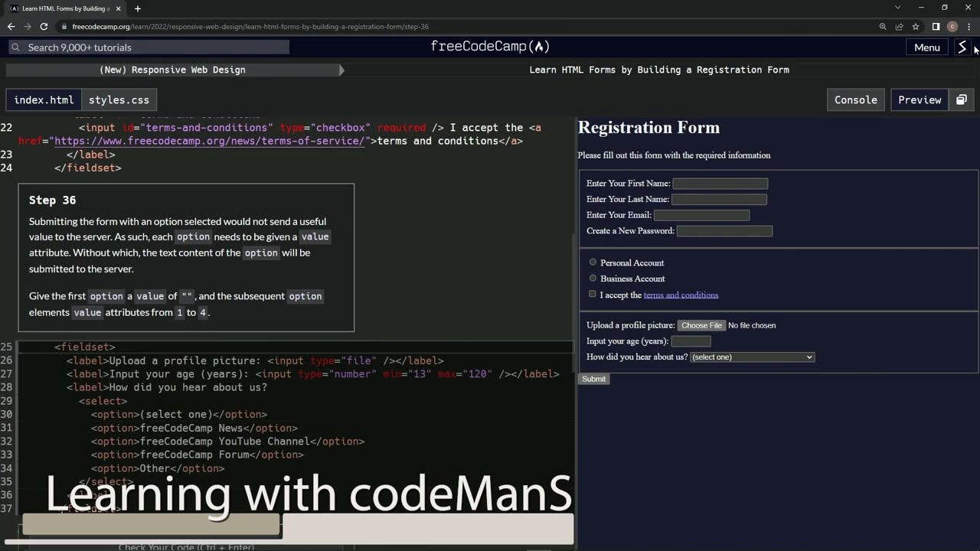Click the Enter Your Email field

[701, 215]
